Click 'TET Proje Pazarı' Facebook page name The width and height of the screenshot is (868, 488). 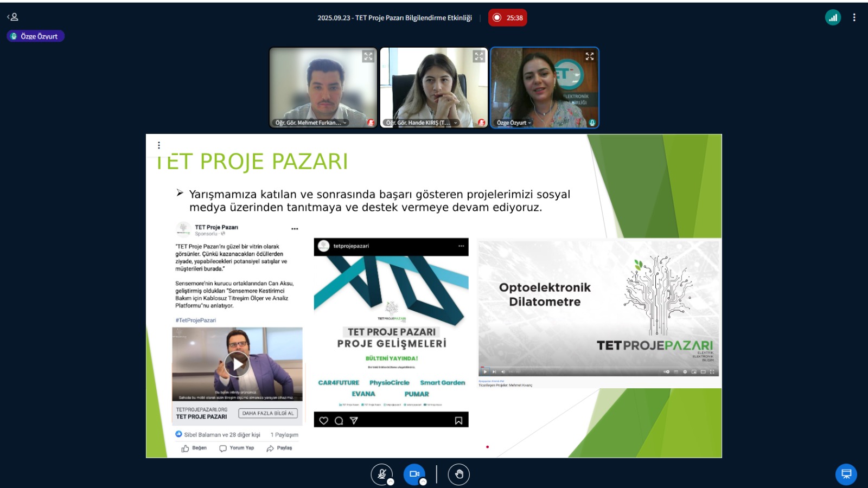click(x=216, y=227)
